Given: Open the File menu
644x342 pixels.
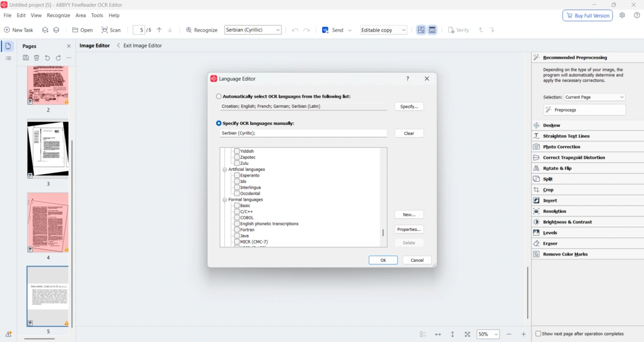Looking at the screenshot, I should 8,15.
